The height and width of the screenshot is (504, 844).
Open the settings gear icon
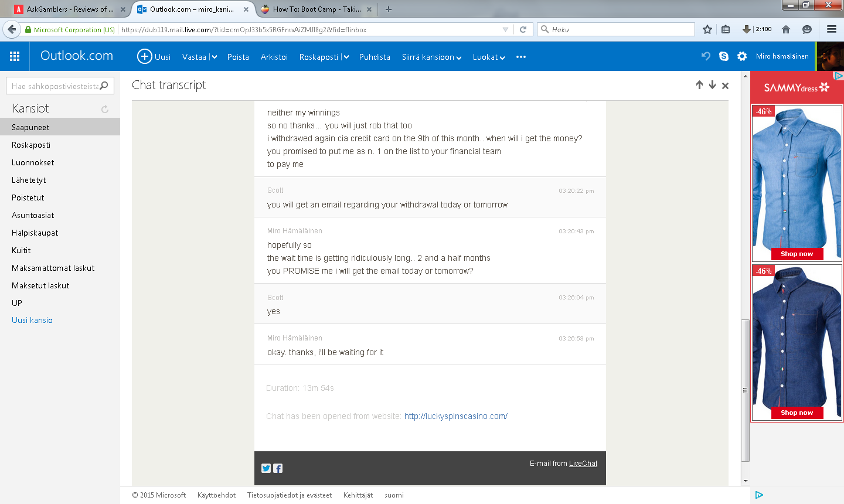point(742,56)
